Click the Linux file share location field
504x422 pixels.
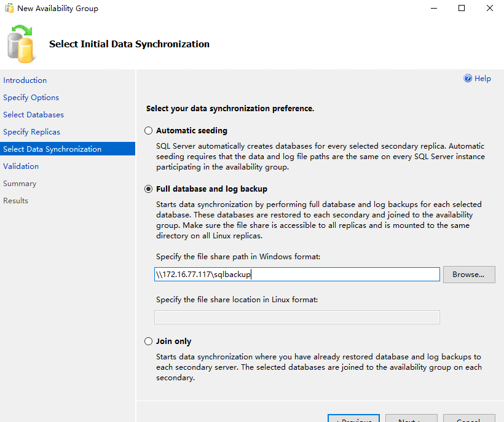click(297, 317)
